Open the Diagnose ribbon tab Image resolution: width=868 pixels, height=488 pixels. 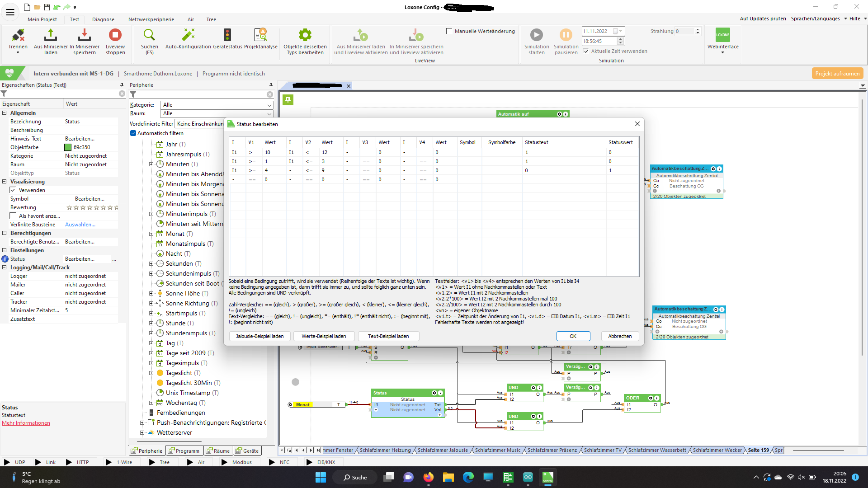click(x=103, y=19)
